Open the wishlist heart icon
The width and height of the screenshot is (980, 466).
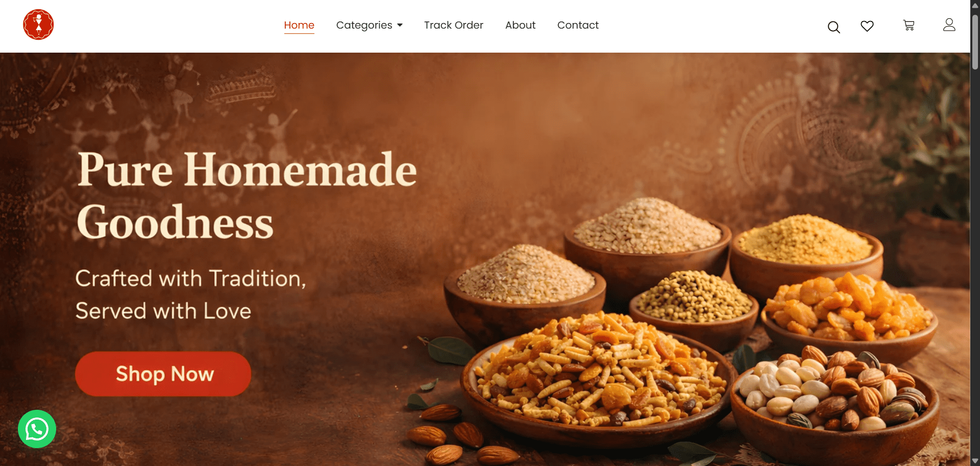(x=867, y=26)
